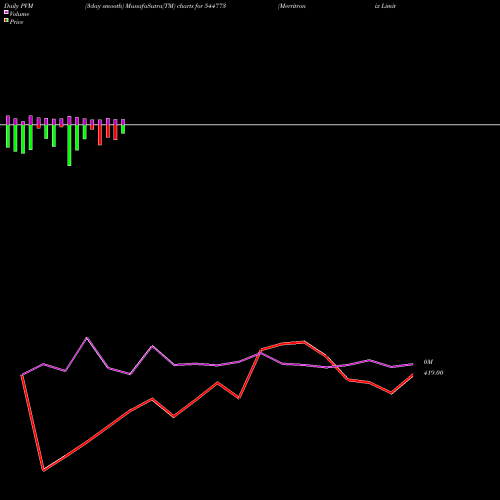Select the Price legend label
500x500 pixels.
[16, 22]
